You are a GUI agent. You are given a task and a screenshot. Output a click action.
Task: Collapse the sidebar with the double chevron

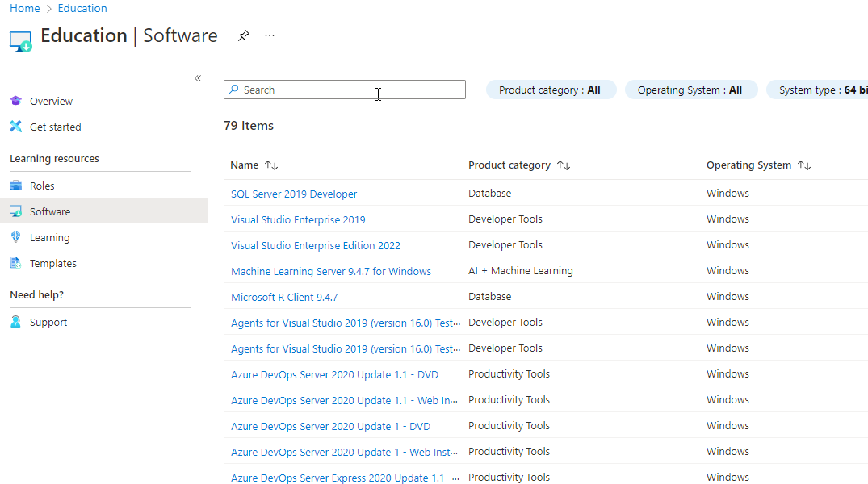click(x=198, y=77)
